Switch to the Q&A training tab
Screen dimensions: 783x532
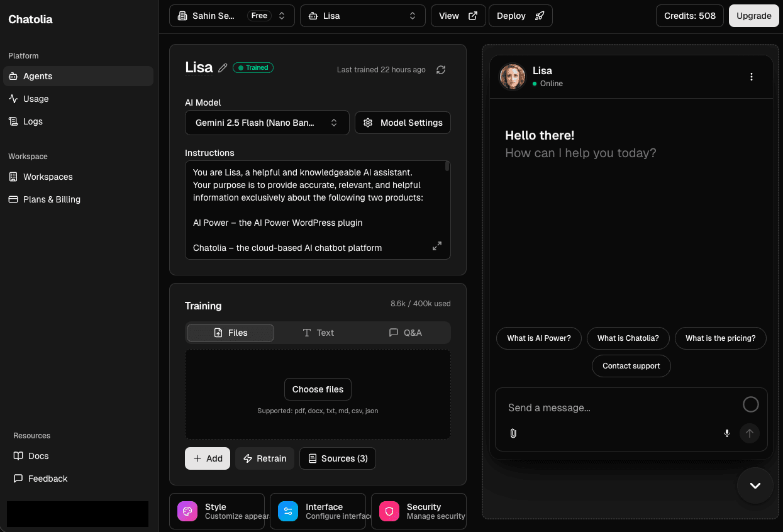coord(406,332)
